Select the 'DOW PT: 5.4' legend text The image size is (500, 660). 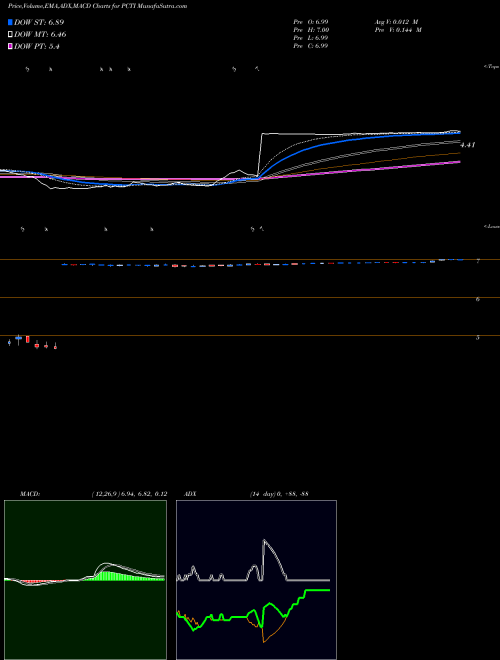[36, 46]
